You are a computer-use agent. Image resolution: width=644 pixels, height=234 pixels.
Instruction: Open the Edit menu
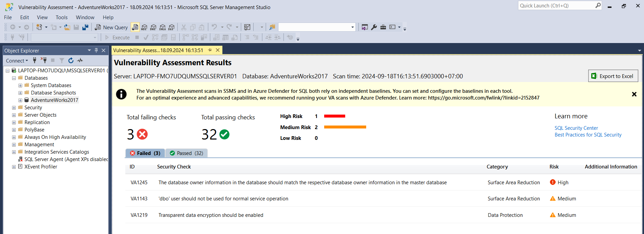[25, 17]
